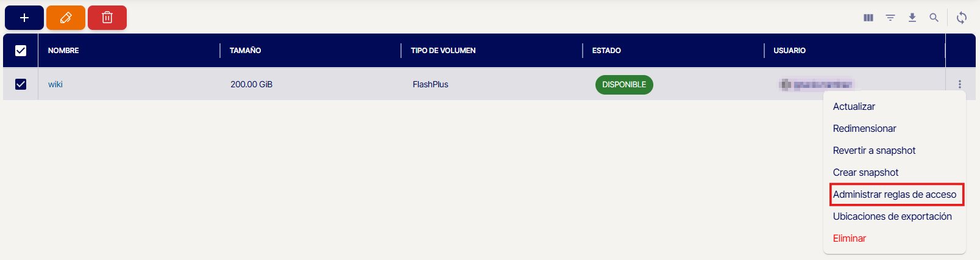Click the refresh table icon
Viewport: 980px width, 260px height.
click(962, 18)
